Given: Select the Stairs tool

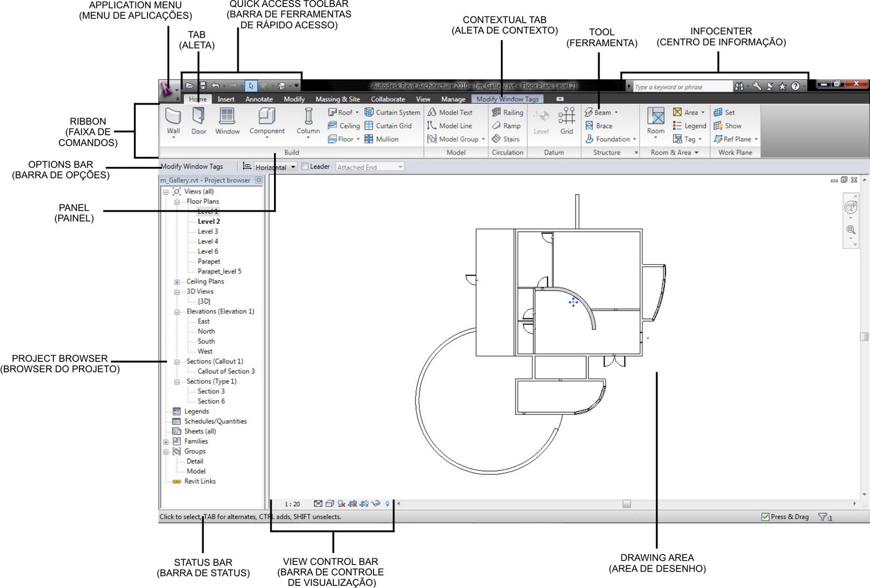Looking at the screenshot, I should (x=506, y=139).
